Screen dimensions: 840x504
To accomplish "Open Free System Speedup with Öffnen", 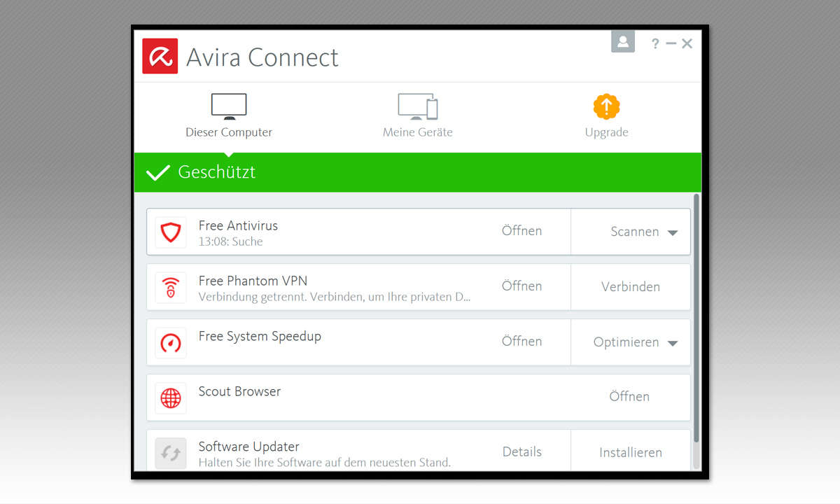I will tap(521, 341).
